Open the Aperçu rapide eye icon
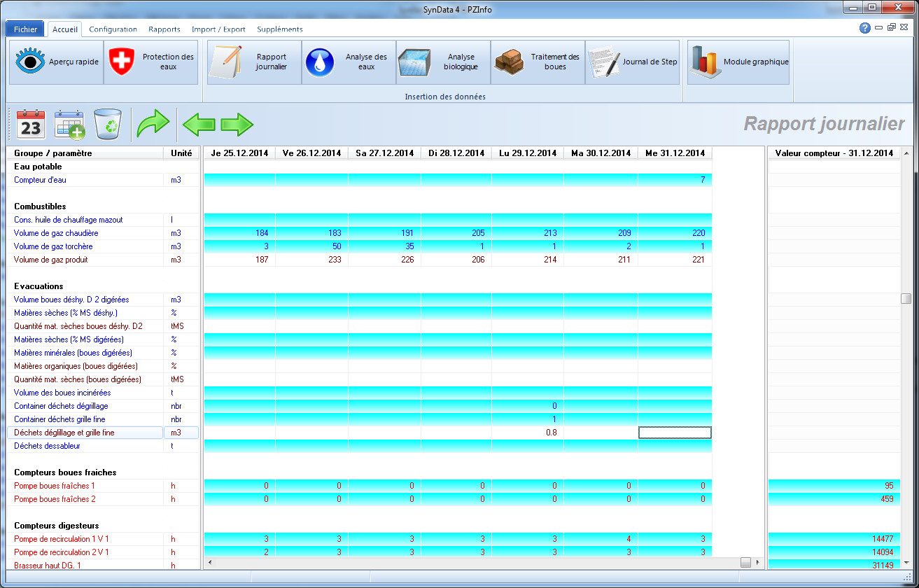Image resolution: width=919 pixels, height=588 pixels. tap(30, 62)
